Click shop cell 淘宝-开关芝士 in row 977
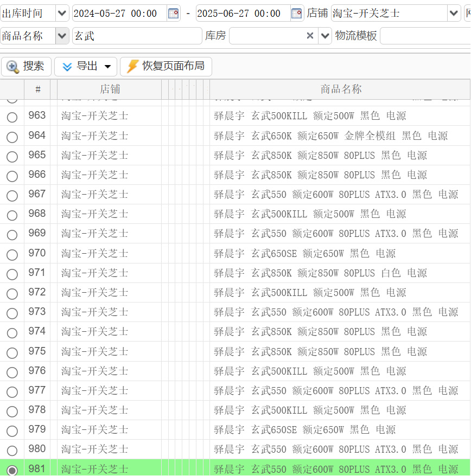This screenshot has height=476, width=471. (x=94, y=390)
